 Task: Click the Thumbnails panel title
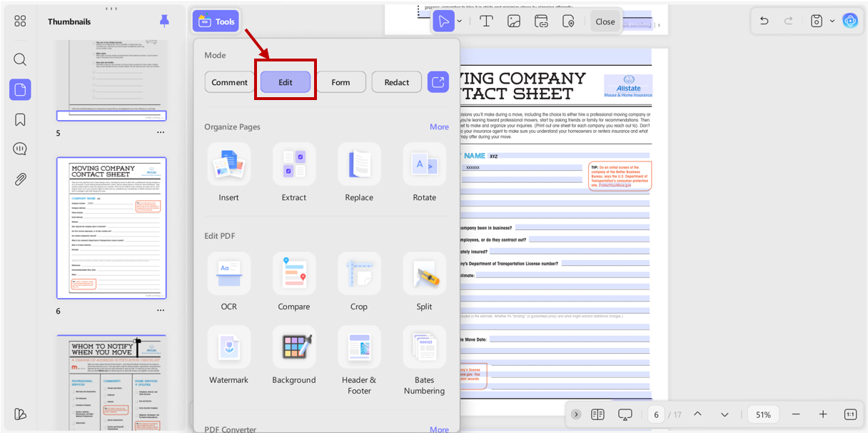tap(69, 21)
